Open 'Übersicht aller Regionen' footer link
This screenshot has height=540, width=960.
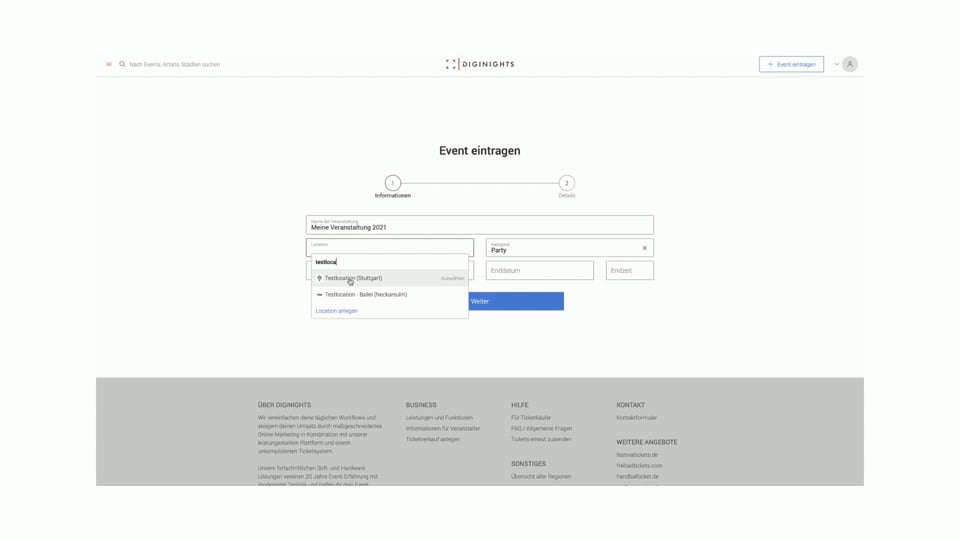(541, 476)
